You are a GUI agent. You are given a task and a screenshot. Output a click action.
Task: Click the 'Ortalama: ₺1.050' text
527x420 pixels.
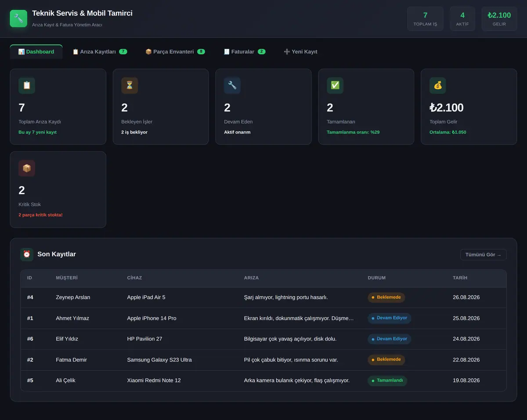(x=448, y=132)
